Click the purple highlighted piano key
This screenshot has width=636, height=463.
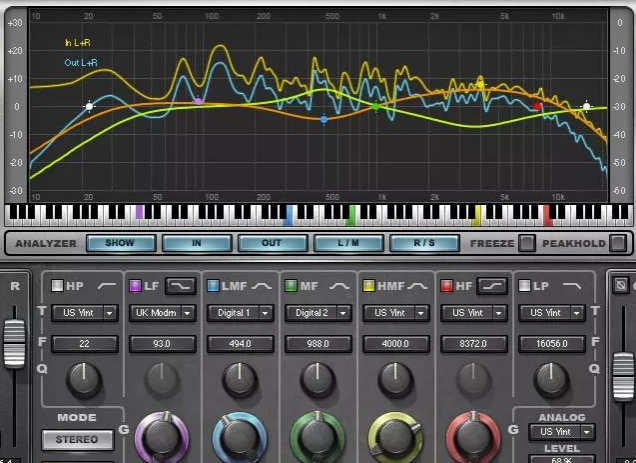click(140, 212)
